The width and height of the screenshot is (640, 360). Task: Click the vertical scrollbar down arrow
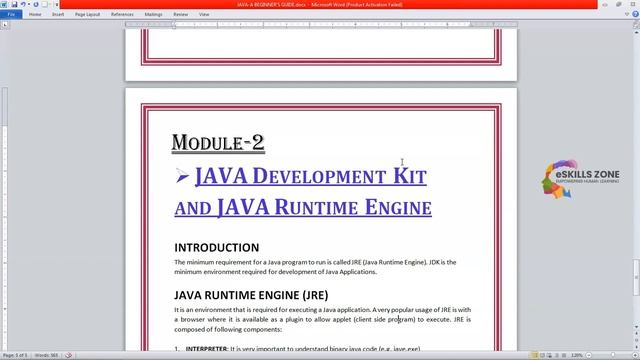click(636, 327)
